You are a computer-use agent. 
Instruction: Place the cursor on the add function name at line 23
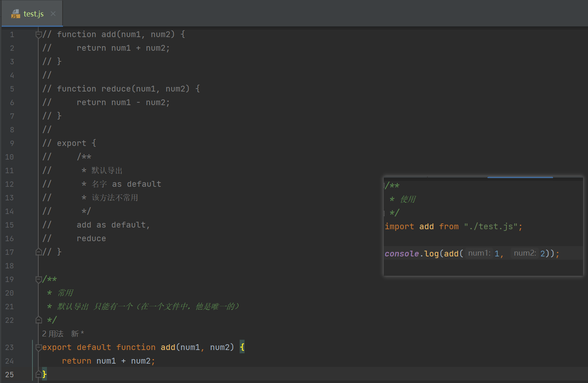[x=168, y=347]
